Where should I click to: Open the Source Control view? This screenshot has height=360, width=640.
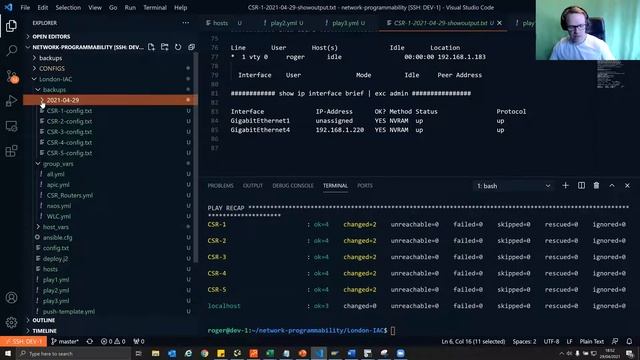(x=11, y=76)
